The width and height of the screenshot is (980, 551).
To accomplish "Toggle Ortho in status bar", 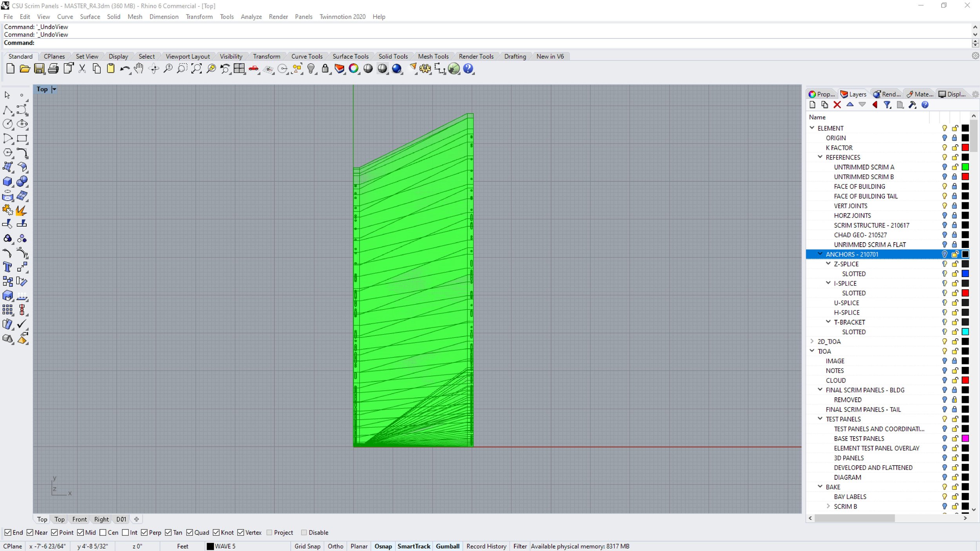I will (336, 546).
